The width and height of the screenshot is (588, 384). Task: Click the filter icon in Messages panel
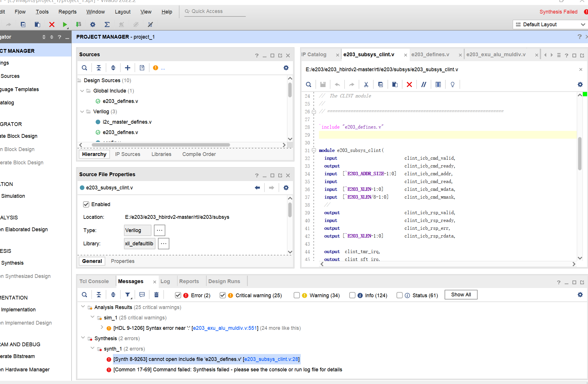coord(128,295)
